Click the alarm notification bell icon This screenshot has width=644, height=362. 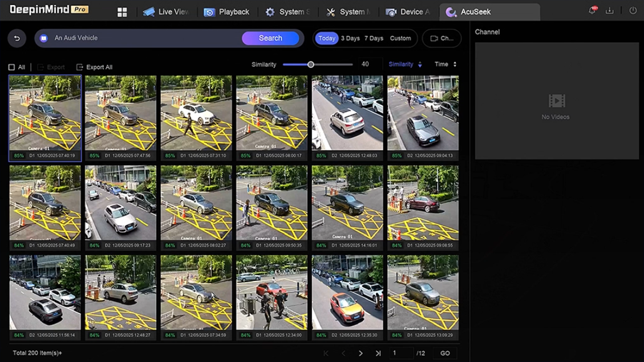click(593, 11)
